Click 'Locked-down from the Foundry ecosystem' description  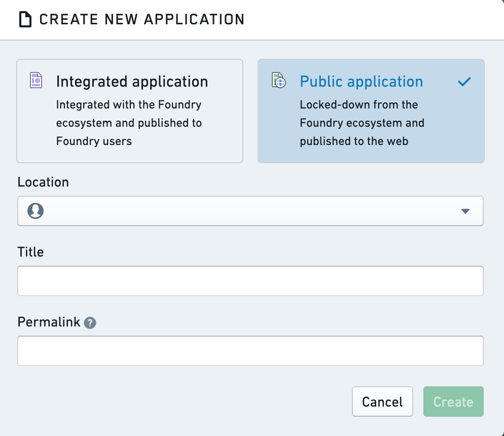(x=362, y=123)
